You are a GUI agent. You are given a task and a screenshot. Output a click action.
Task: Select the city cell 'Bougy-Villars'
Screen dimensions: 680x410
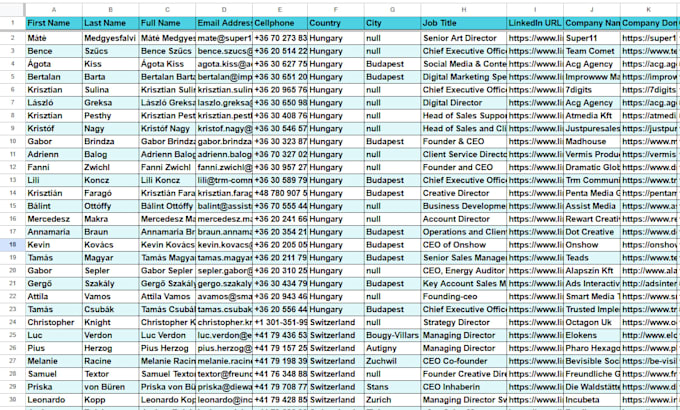392,335
